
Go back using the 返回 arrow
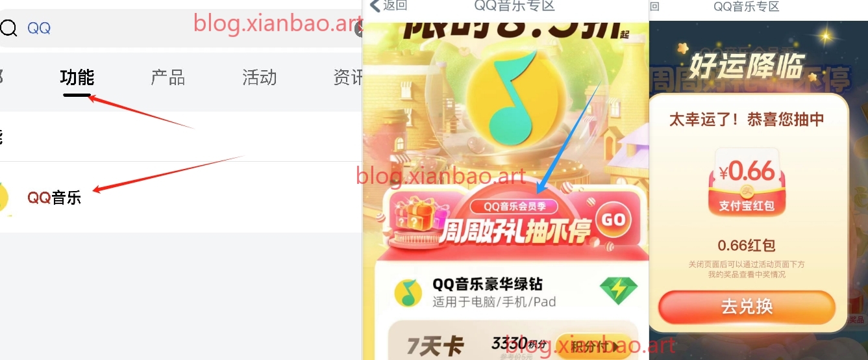[388, 6]
